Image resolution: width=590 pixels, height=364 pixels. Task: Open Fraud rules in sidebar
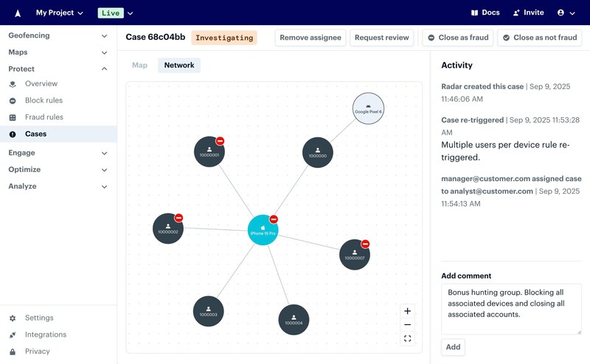click(x=44, y=117)
